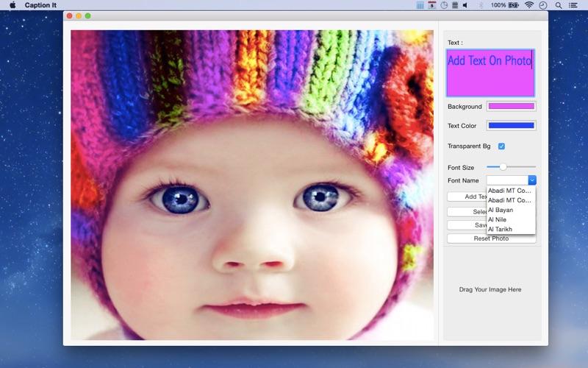Click the Wi-Fi status icon
The width and height of the screenshot is (588, 368).
coord(528,5)
